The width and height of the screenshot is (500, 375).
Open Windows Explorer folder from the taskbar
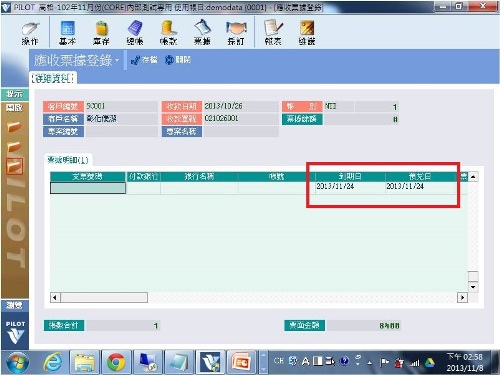(x=84, y=362)
